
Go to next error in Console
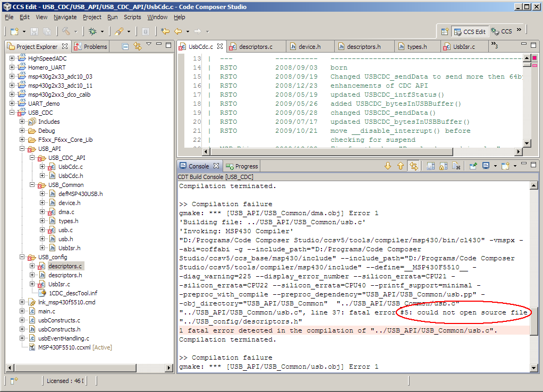click(388, 166)
